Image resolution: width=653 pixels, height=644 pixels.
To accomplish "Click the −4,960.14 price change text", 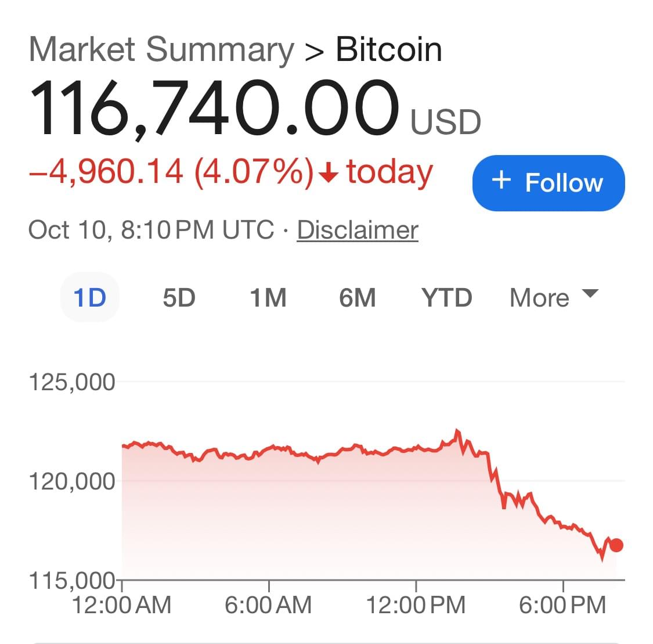I will (106, 173).
